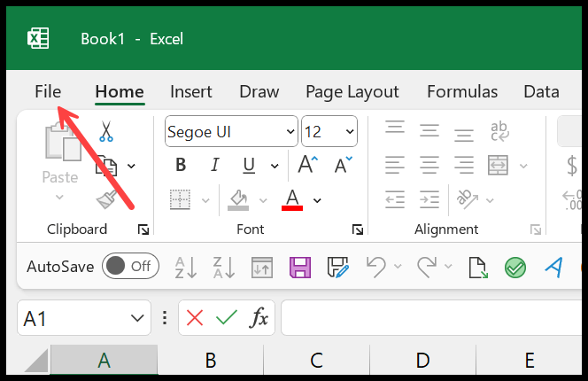Apply cell borders icon
588x381 pixels.
(180, 199)
